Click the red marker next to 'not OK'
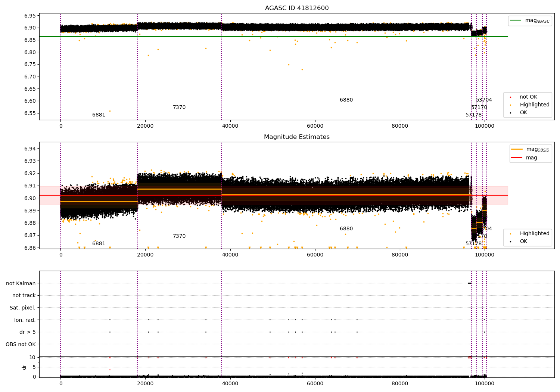The height and width of the screenshot is (392, 560). pos(510,97)
